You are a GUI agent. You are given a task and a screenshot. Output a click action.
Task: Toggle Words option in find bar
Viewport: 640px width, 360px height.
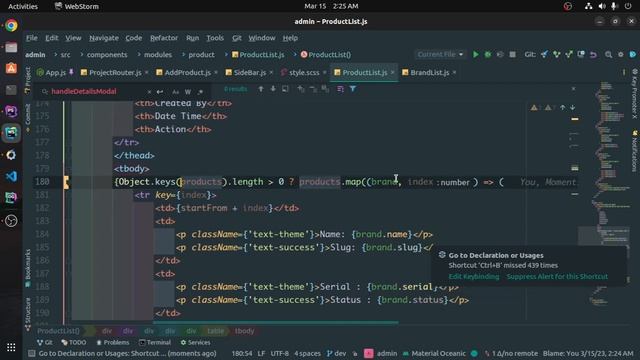(x=188, y=91)
